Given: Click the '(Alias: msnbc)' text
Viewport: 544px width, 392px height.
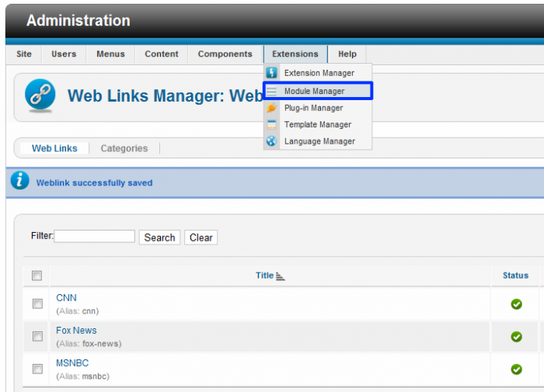Looking at the screenshot, I should click(x=82, y=376).
